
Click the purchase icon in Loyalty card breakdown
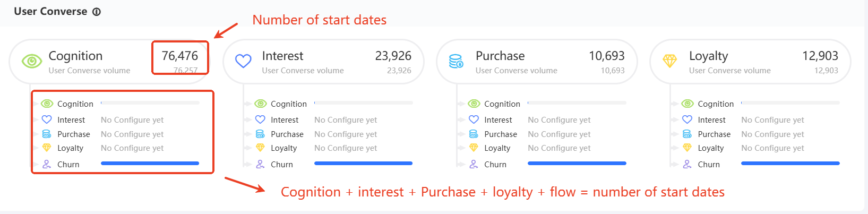(687, 134)
